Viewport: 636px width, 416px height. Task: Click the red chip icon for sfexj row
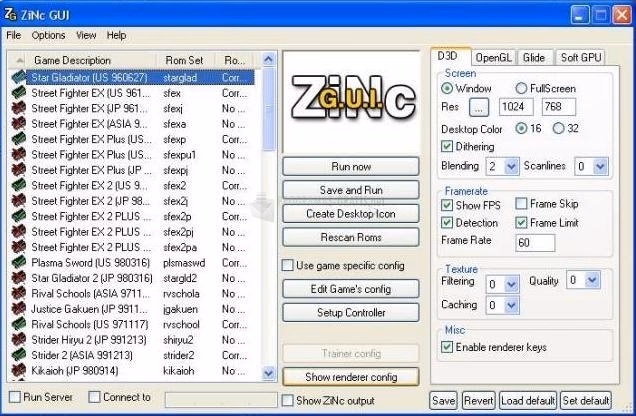[x=19, y=108]
